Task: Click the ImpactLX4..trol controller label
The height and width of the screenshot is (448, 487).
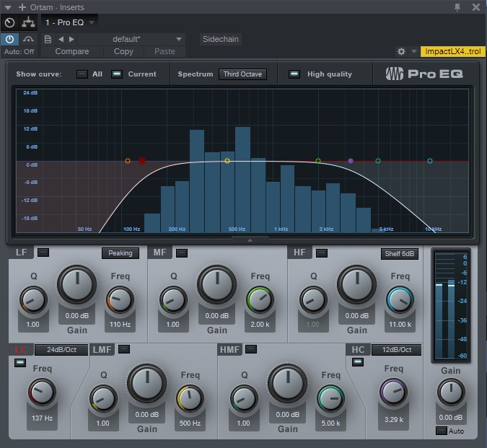Action: pyautogui.click(x=452, y=51)
